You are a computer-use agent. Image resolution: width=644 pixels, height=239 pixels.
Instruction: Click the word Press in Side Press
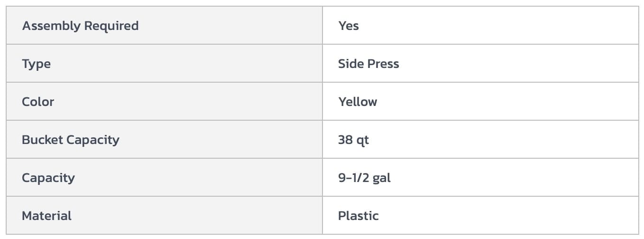tap(383, 64)
